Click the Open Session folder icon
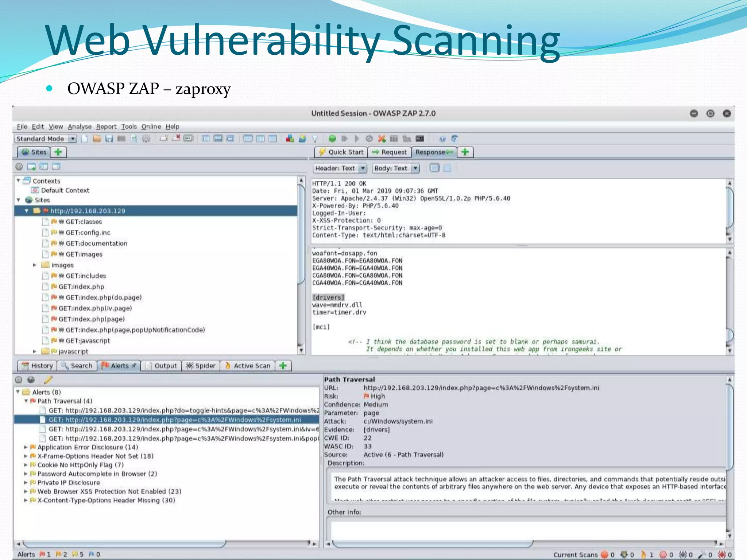The width and height of the screenshot is (747, 560). coord(97,139)
